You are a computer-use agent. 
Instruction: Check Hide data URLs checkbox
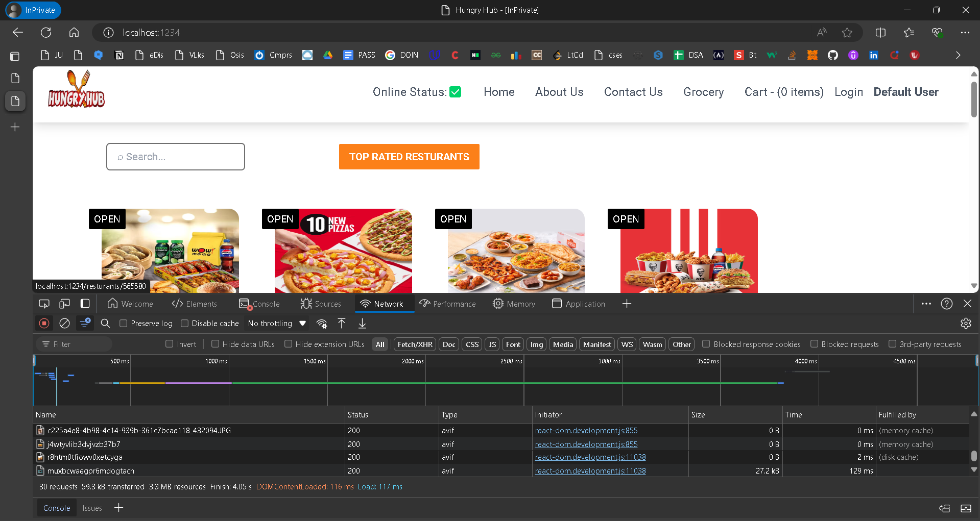click(x=215, y=344)
